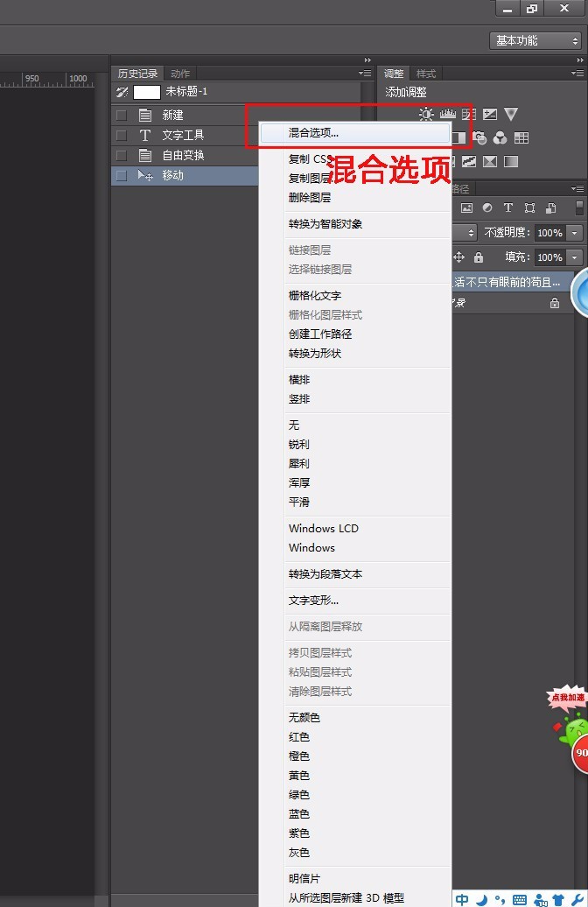Viewport: 588px width, 907px height.
Task: Pick 红色 layer color from menu
Action: coord(299,736)
